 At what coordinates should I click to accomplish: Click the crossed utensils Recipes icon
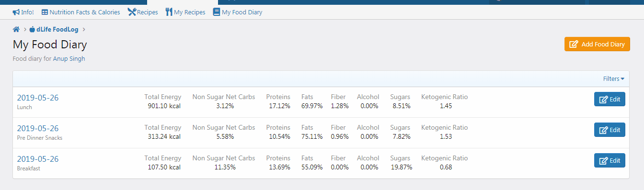[x=132, y=12]
